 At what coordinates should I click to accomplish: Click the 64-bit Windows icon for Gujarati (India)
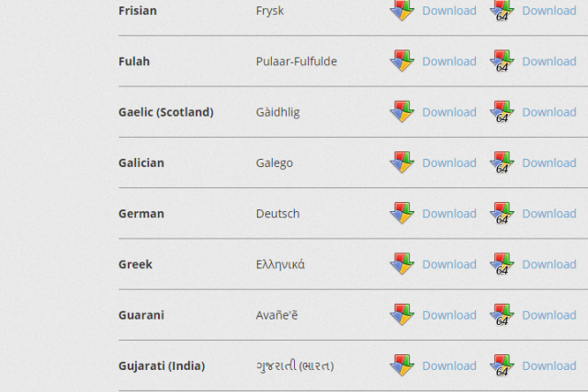tap(502, 365)
